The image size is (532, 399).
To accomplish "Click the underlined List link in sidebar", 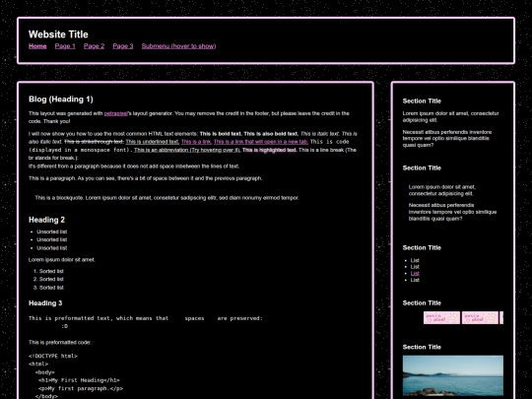I will [x=415, y=274].
